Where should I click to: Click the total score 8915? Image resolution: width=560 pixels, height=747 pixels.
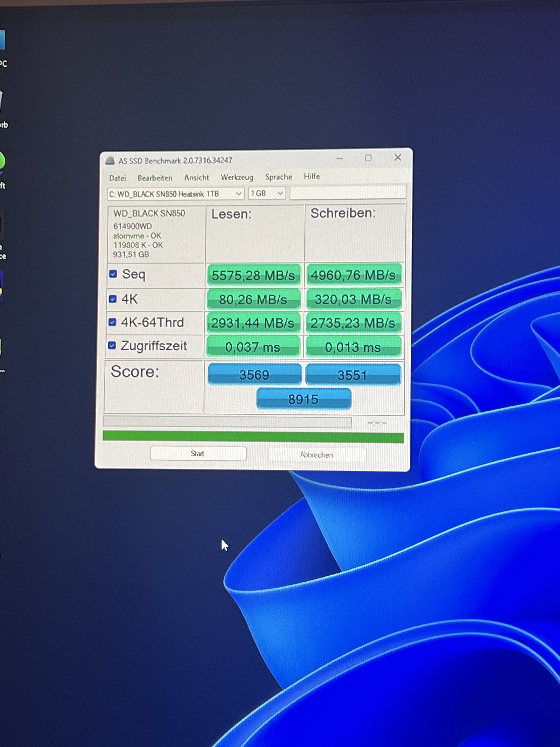point(304,399)
